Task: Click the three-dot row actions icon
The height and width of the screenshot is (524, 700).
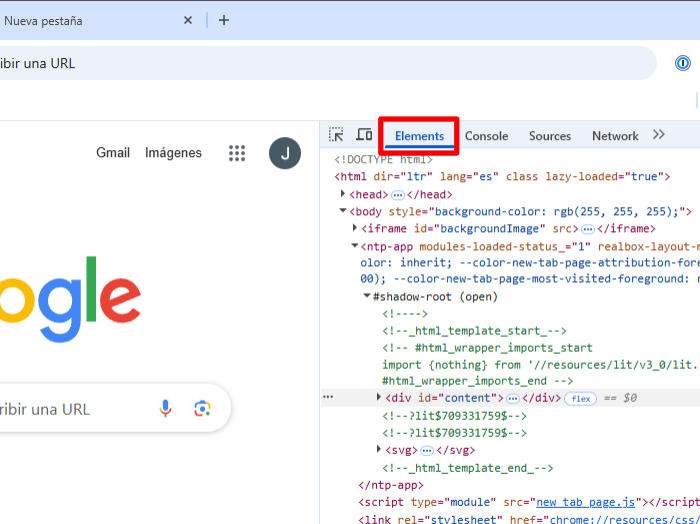Action: (328, 397)
